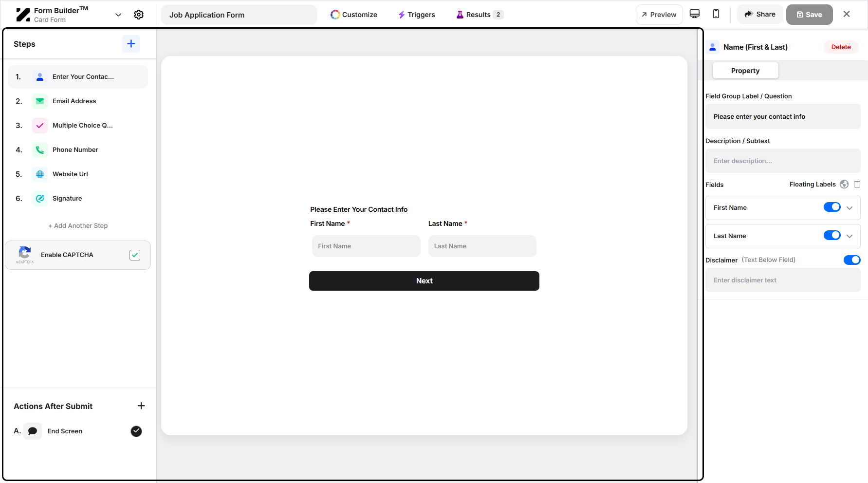The image size is (868, 483).
Task: Click the globe icon for Website Url
Action: point(40,174)
